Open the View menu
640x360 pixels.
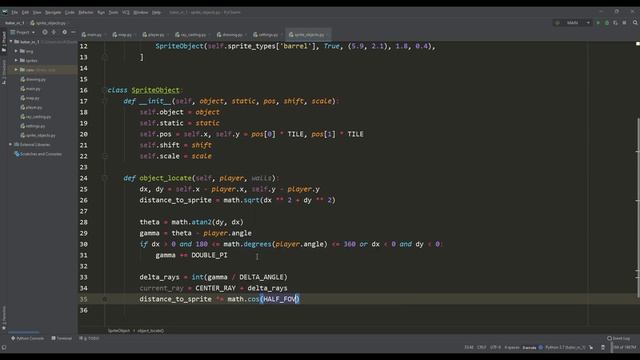click(x=37, y=12)
